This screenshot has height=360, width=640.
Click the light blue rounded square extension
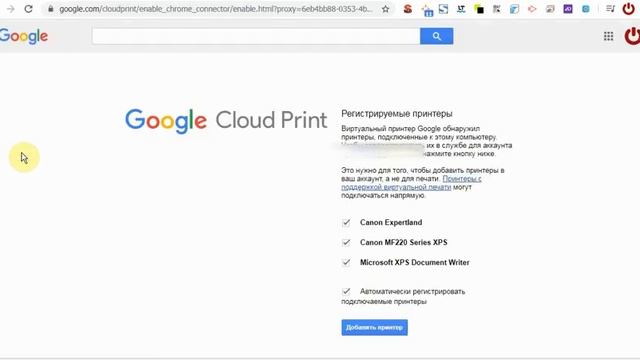point(586,9)
